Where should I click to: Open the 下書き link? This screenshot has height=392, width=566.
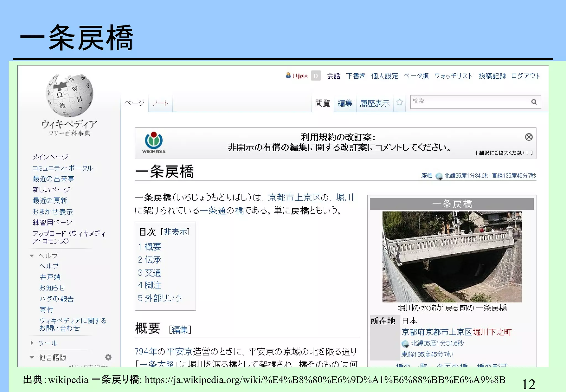tap(355, 76)
